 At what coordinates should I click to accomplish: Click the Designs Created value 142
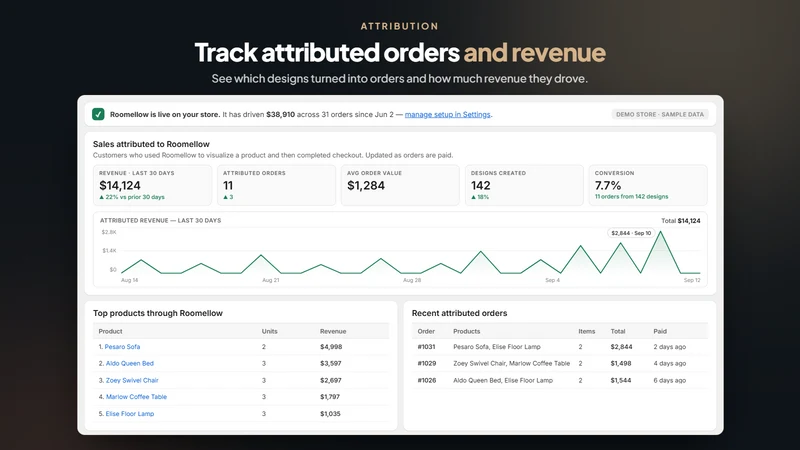click(481, 186)
